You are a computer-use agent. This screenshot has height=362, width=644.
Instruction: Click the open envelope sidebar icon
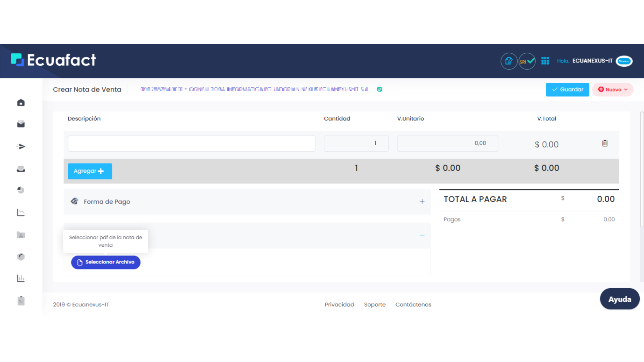pos(21,124)
